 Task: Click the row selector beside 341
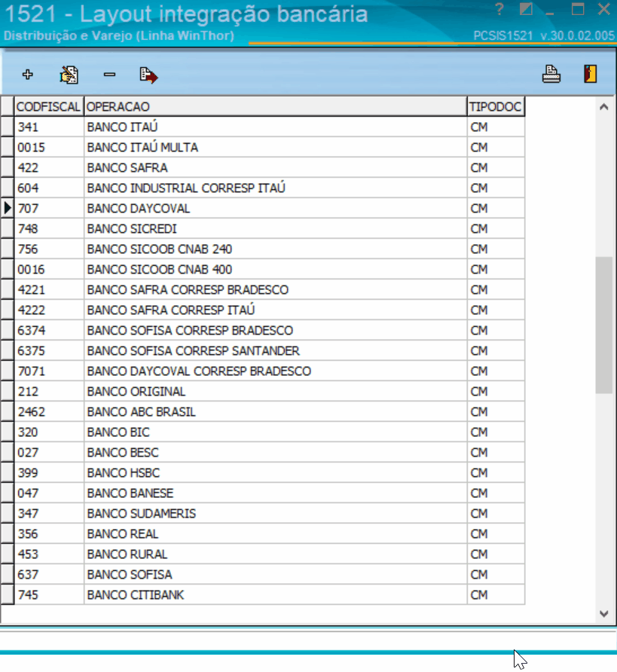[8, 127]
